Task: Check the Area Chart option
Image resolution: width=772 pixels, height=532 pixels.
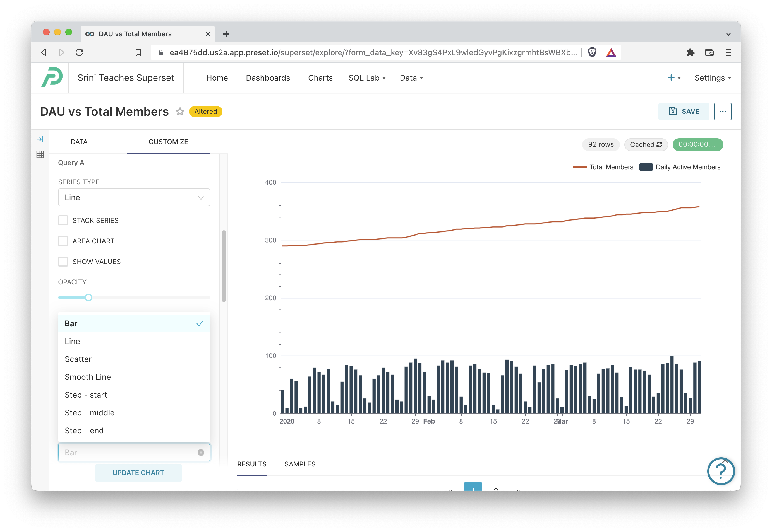Action: (63, 241)
